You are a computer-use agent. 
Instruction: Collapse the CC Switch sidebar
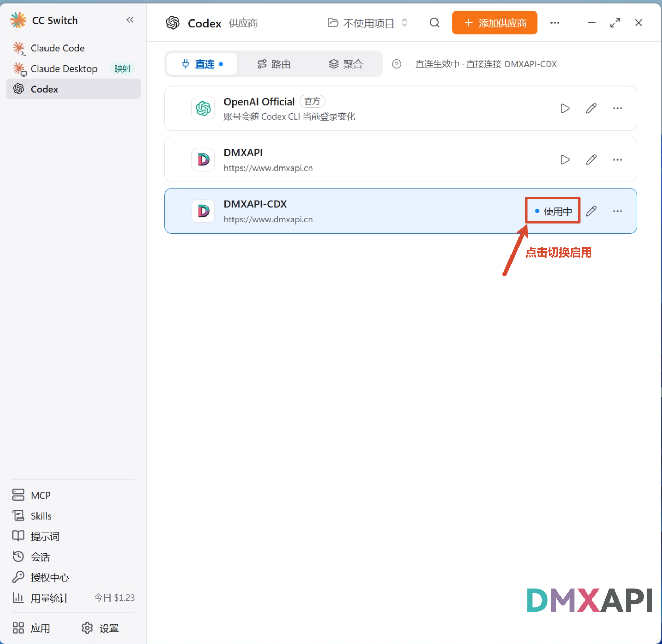(x=130, y=20)
